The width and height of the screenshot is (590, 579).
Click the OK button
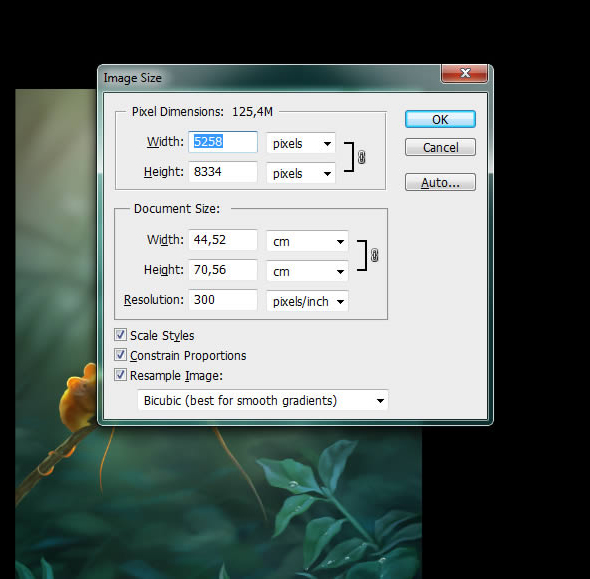[x=440, y=120]
